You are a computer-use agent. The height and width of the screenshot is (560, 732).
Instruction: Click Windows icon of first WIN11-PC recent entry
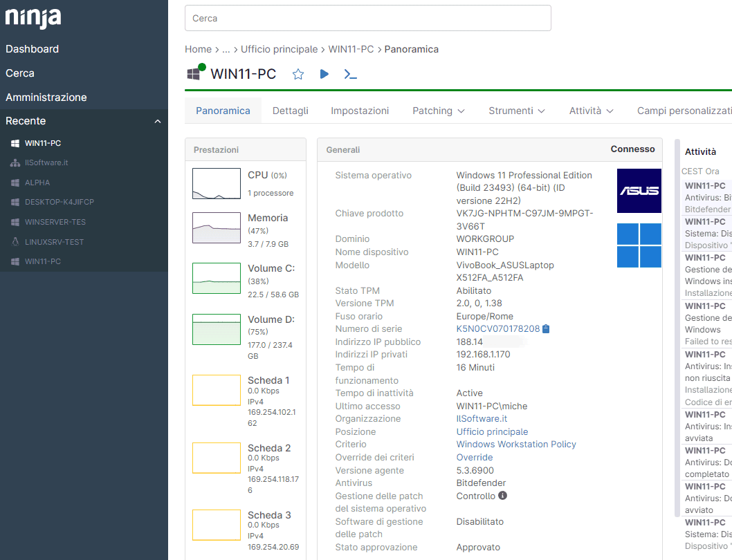pyautogui.click(x=15, y=143)
